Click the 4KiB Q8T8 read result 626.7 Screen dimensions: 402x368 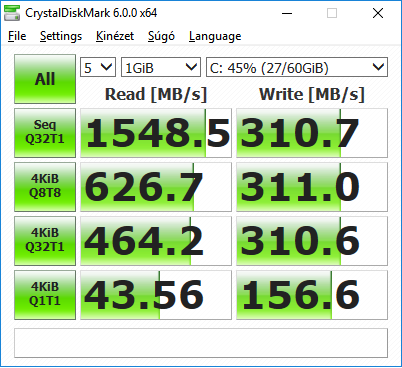click(x=156, y=187)
